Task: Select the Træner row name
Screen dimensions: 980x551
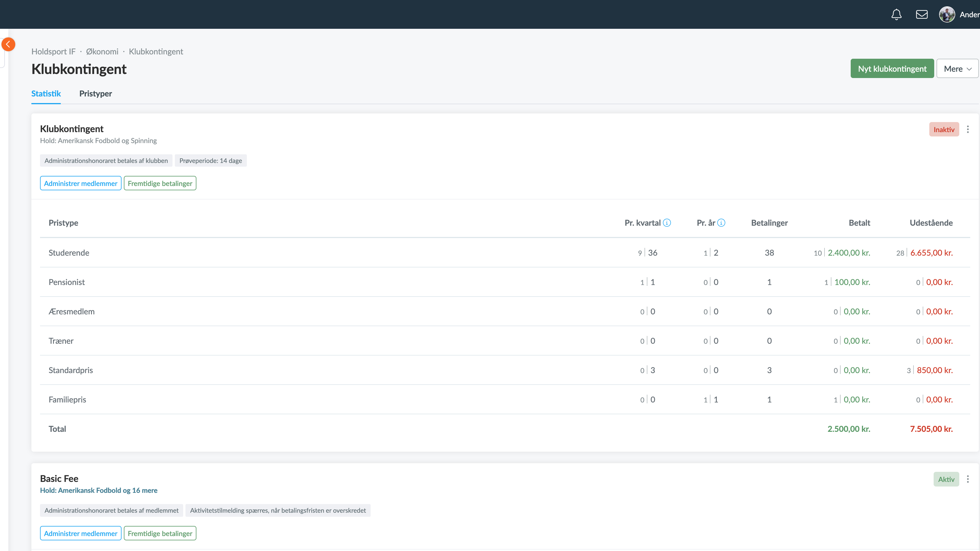Action: [61, 341]
